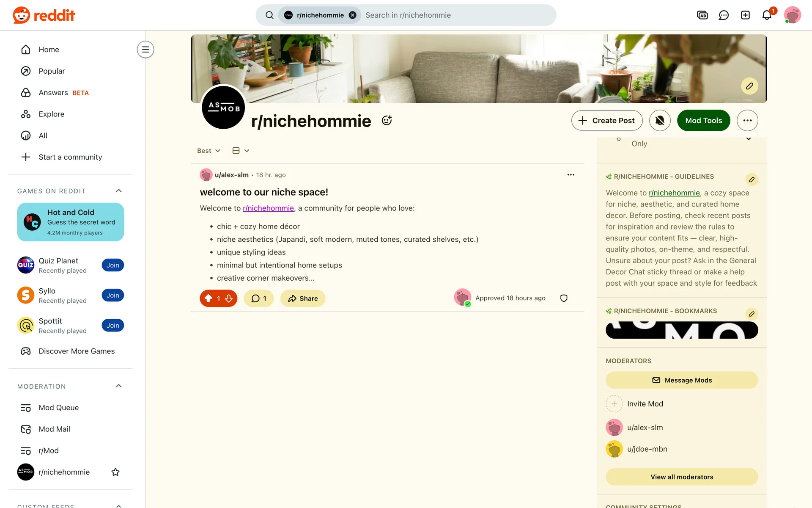Open the chat messages icon
The image size is (812, 508).
click(x=724, y=15)
